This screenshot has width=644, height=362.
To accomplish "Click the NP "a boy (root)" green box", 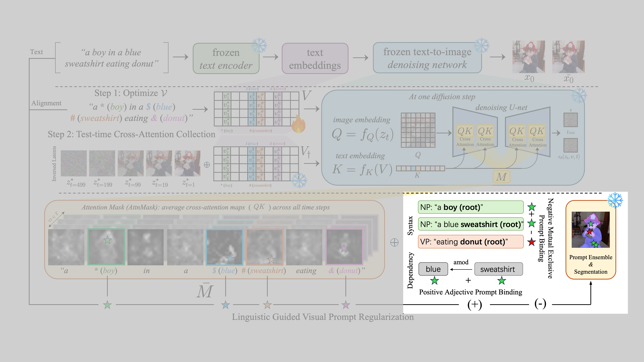I will pos(471,207).
